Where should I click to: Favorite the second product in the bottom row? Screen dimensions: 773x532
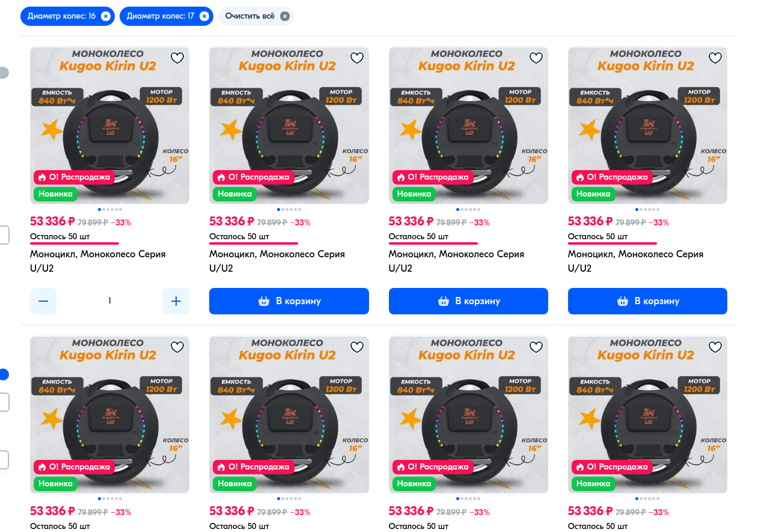[357, 347]
